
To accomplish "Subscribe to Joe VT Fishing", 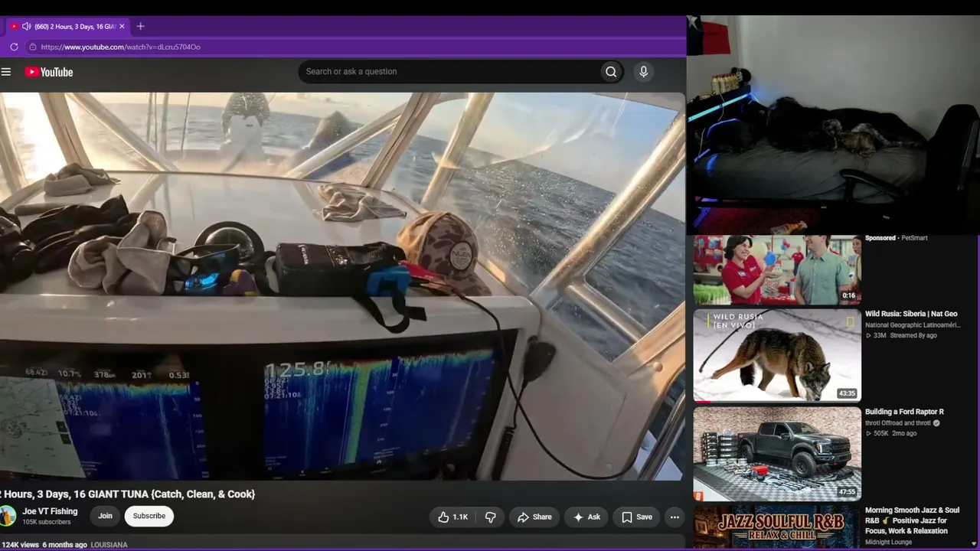I will pos(149,517).
